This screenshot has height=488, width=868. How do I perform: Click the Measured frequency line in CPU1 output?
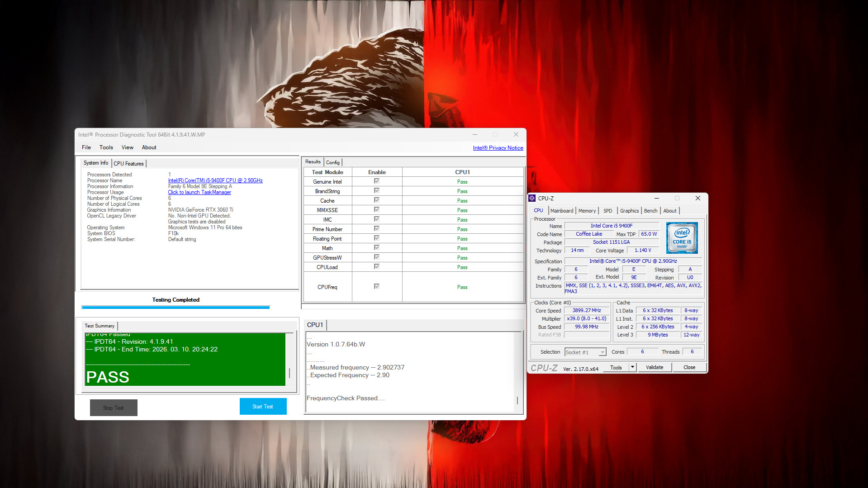tap(356, 367)
